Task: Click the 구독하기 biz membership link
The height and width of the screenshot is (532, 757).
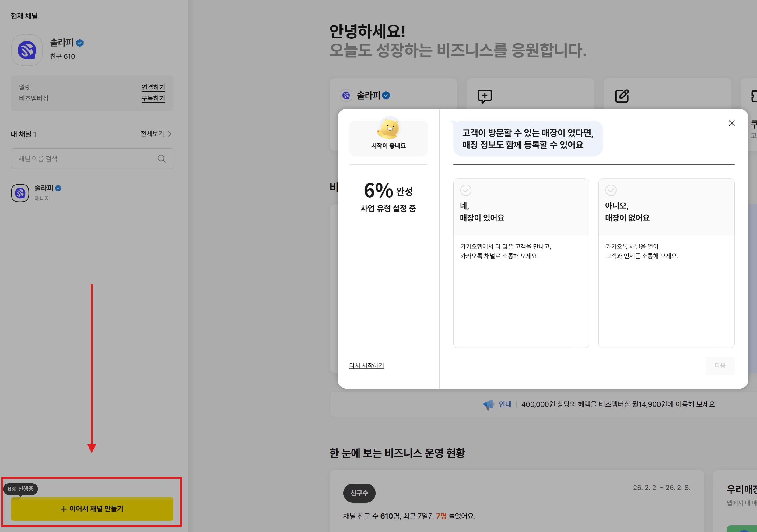Action: coord(153,98)
